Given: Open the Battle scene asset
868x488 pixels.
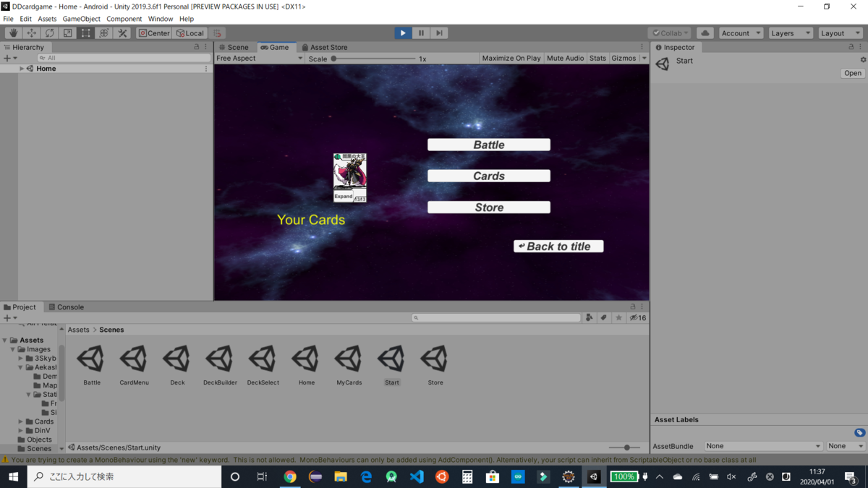Looking at the screenshot, I should point(92,364).
